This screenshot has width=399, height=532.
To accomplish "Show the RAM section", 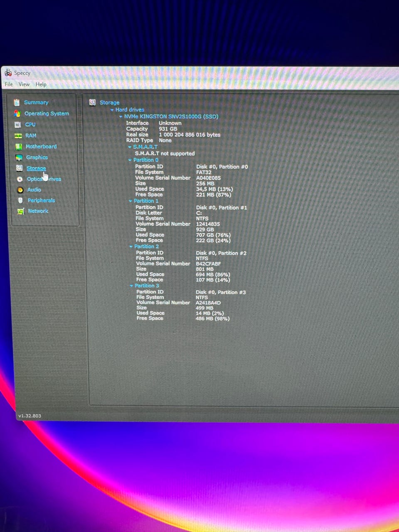I will (31, 135).
